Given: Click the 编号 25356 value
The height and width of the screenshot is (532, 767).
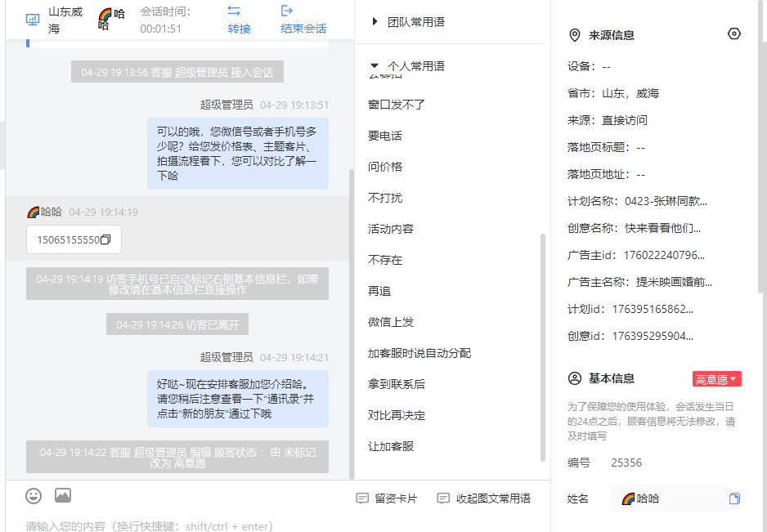Looking at the screenshot, I should (626, 463).
